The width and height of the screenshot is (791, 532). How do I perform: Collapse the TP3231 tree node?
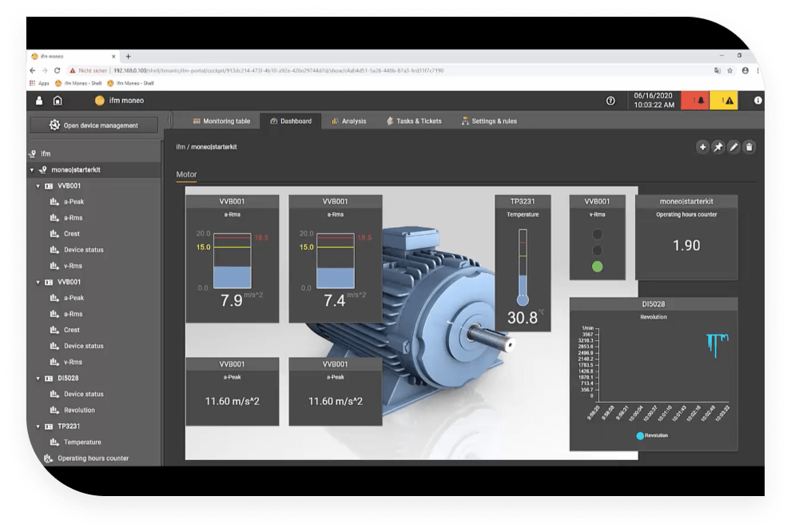(x=38, y=427)
